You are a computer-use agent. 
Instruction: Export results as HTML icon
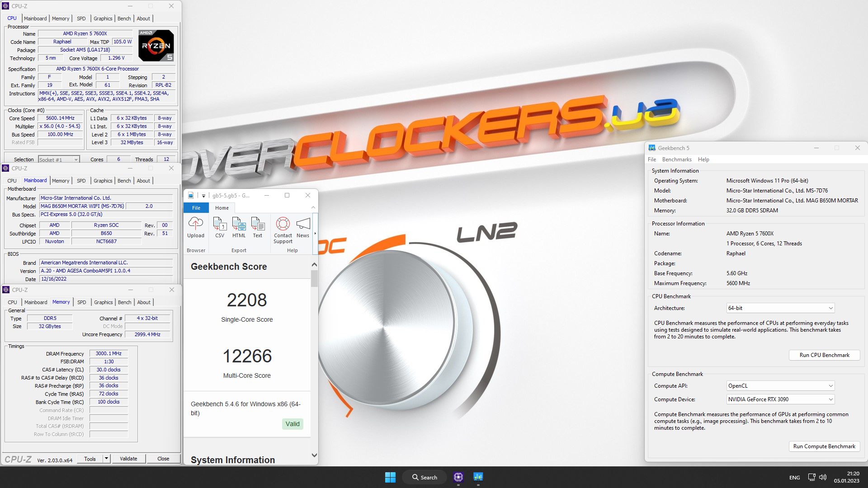pos(239,224)
